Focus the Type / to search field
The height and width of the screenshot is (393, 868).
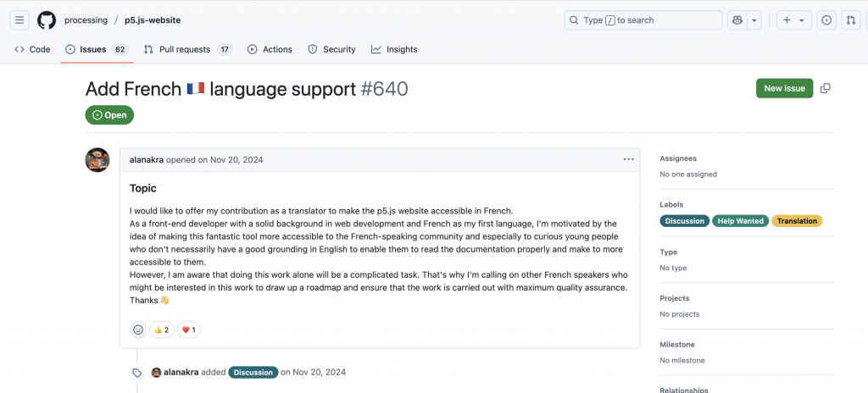pyautogui.click(x=643, y=20)
